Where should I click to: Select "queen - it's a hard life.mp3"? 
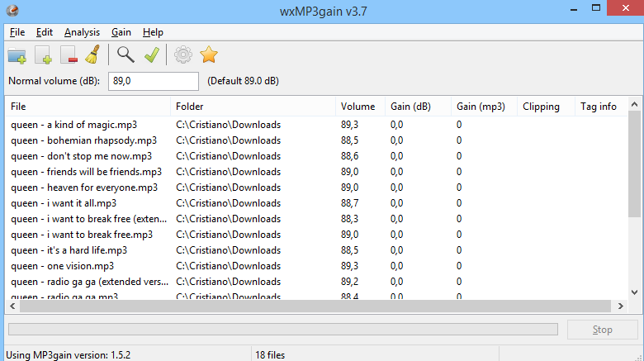pos(69,250)
